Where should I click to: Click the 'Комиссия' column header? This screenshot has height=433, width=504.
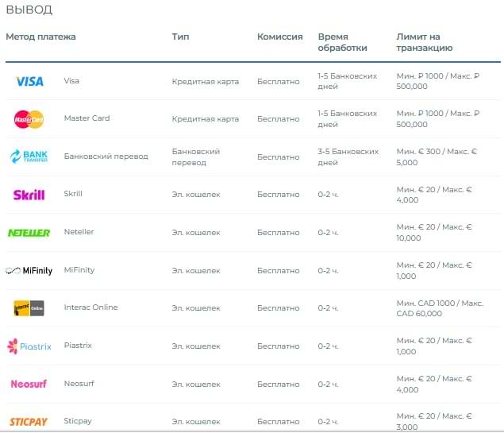click(280, 37)
